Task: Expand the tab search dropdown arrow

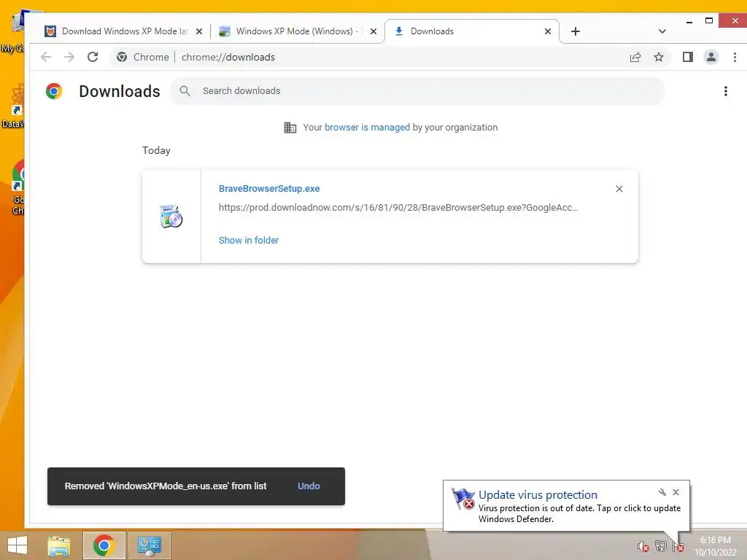Action: pos(662,31)
